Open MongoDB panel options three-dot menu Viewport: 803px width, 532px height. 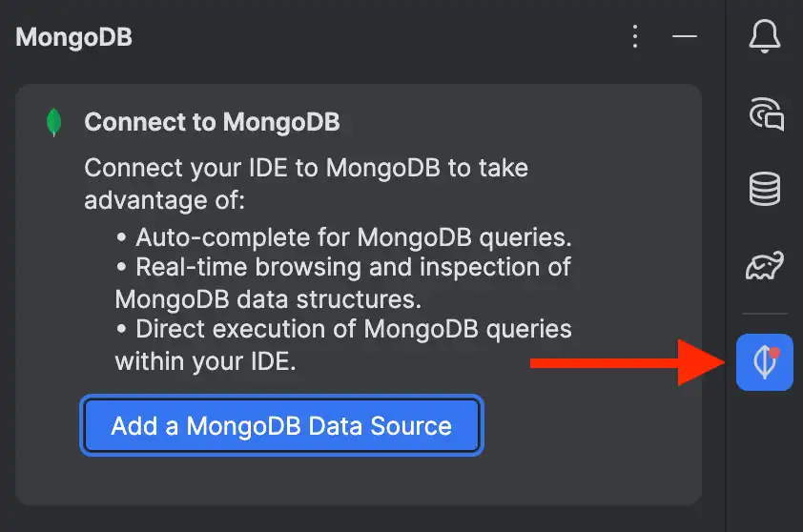635,37
